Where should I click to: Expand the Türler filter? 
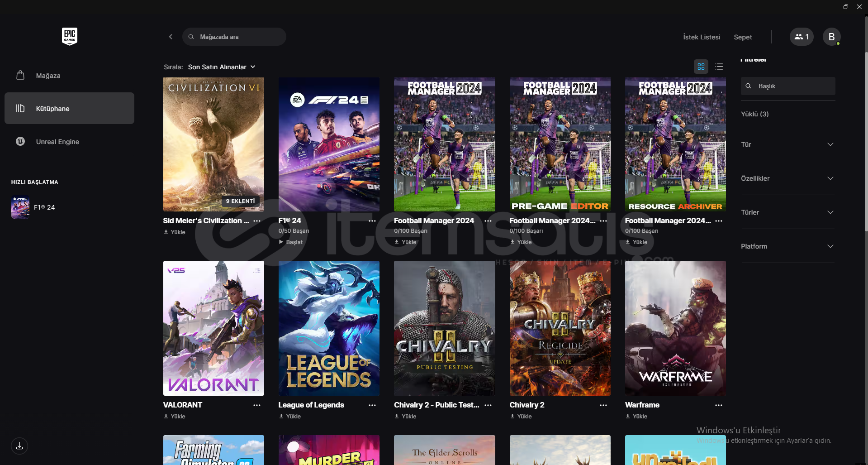(788, 212)
